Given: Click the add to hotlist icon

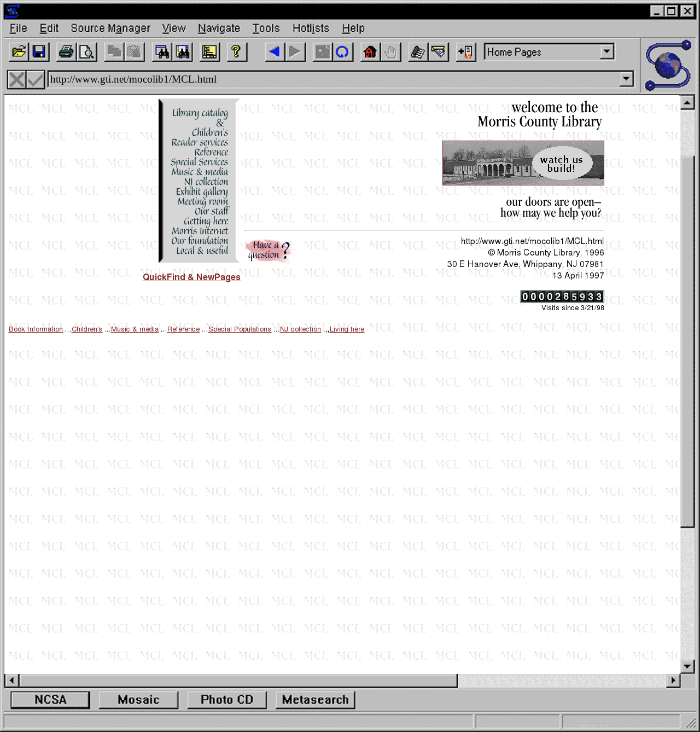Looking at the screenshot, I should 465,52.
